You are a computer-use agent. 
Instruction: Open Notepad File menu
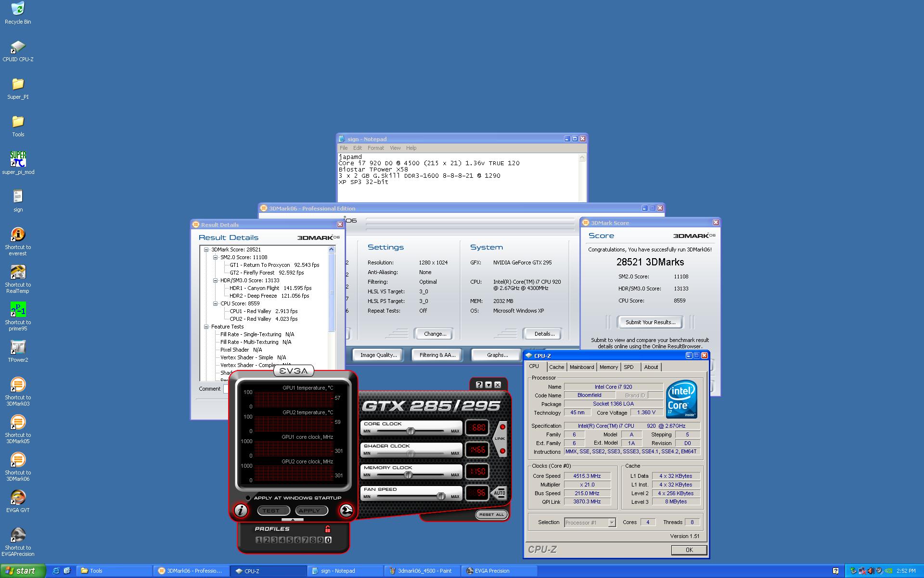(344, 148)
